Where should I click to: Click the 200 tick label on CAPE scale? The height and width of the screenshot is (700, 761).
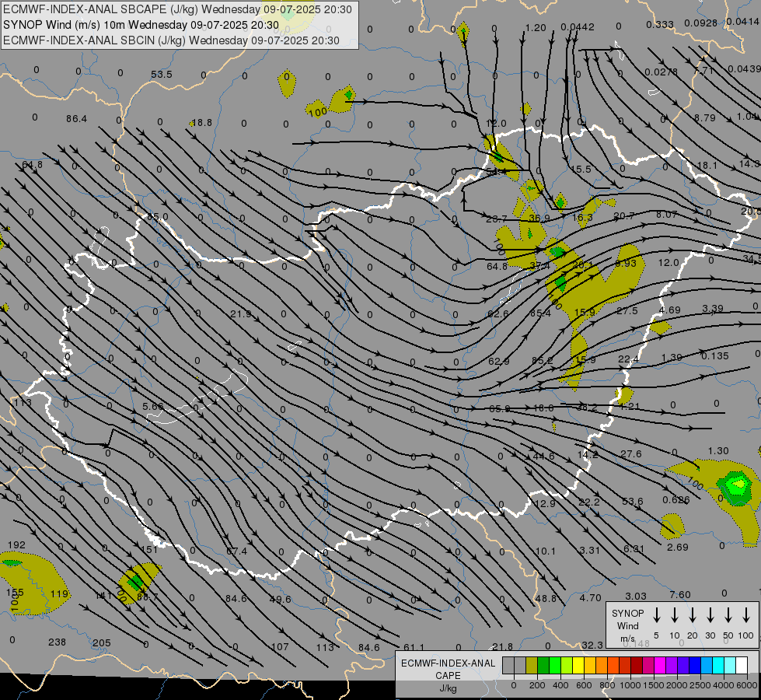click(x=537, y=685)
